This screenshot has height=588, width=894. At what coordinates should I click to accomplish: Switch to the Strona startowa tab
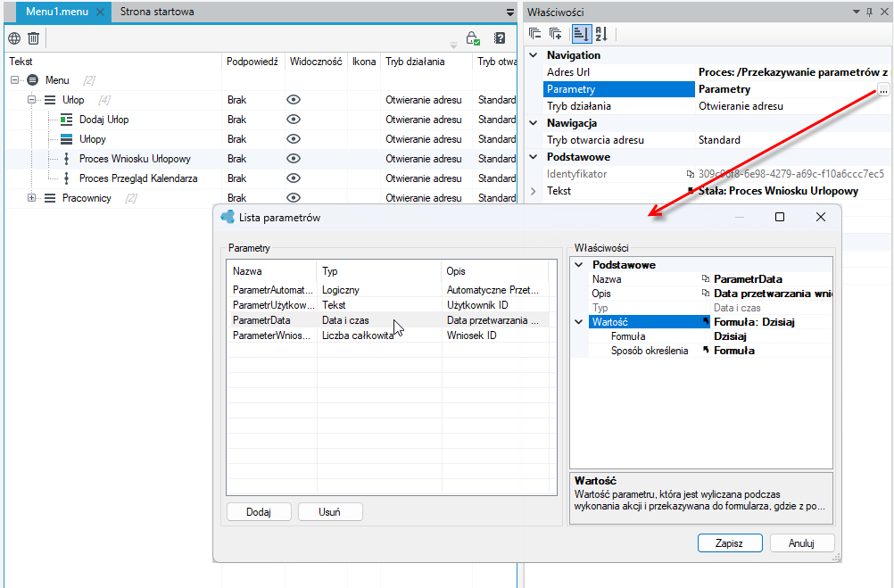click(x=157, y=12)
